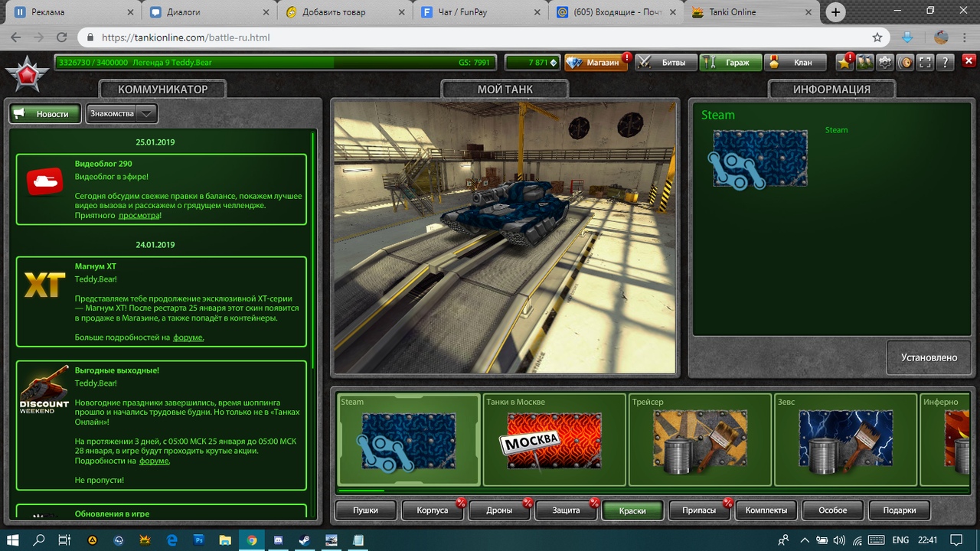Open the Корпуса category tab
The width and height of the screenshot is (980, 551).
[433, 510]
